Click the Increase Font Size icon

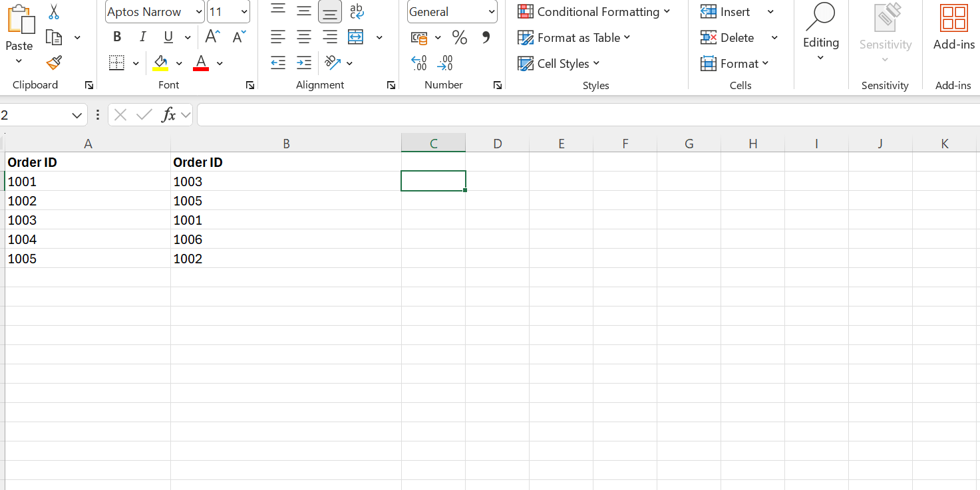click(212, 37)
